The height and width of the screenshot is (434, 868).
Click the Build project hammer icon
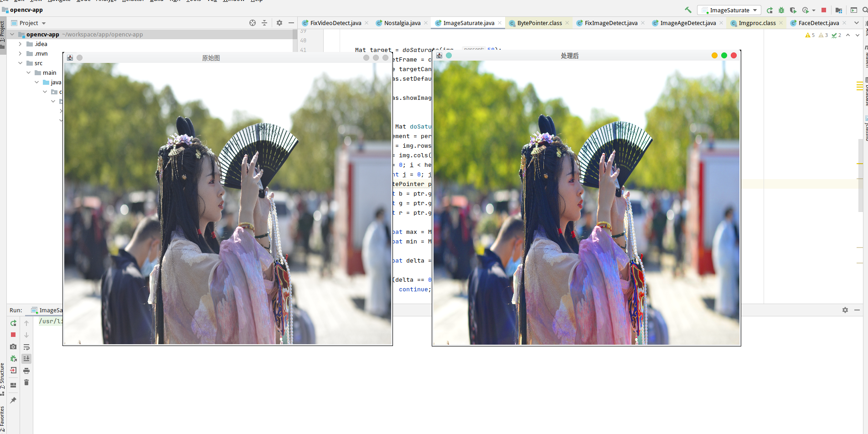coord(688,10)
